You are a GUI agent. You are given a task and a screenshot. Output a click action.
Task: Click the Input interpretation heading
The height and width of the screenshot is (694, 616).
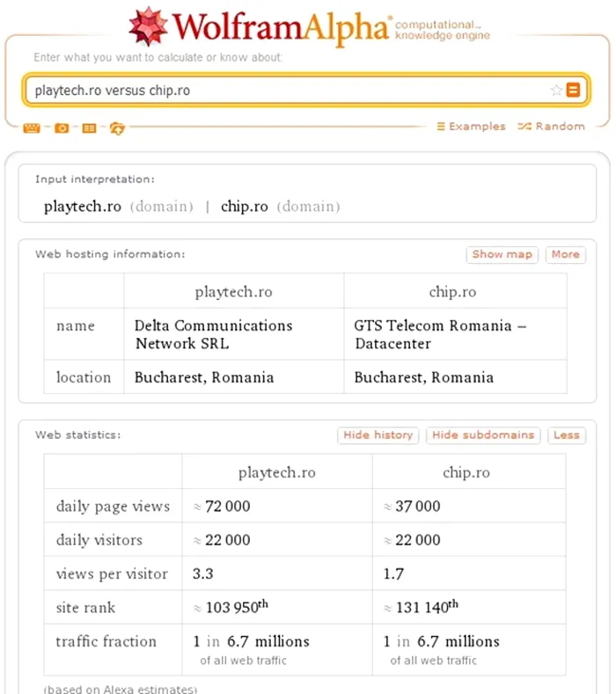pyautogui.click(x=95, y=179)
